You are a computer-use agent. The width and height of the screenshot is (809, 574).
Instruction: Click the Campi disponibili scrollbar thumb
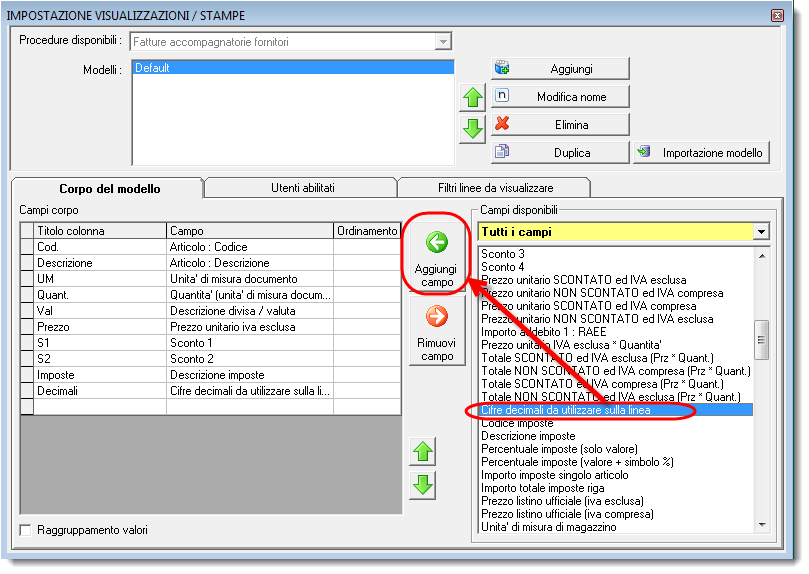click(762, 340)
